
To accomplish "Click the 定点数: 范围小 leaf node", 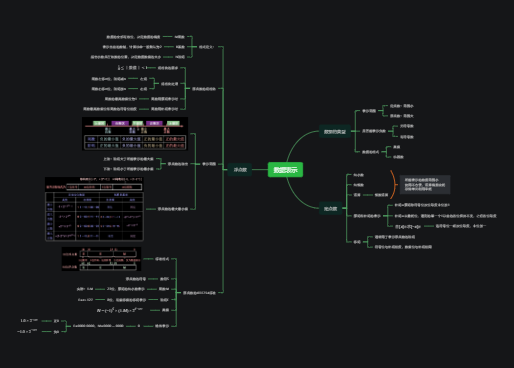I will (402, 106).
